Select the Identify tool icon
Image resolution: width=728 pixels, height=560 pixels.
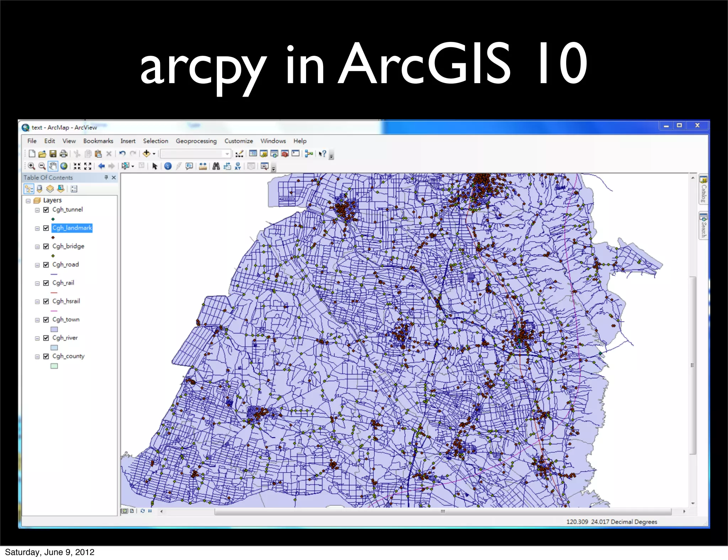pyautogui.click(x=168, y=166)
